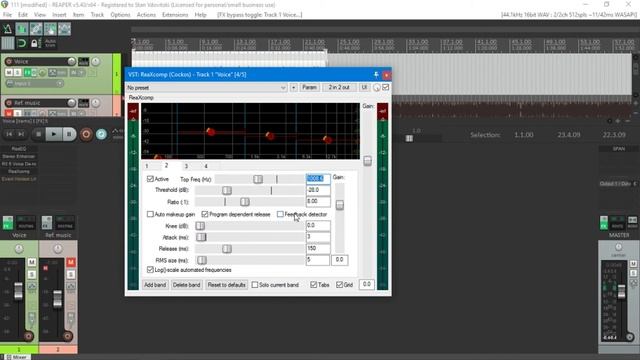Go to project start transport button
The width and height of the screenshot is (640, 360).
point(9,134)
